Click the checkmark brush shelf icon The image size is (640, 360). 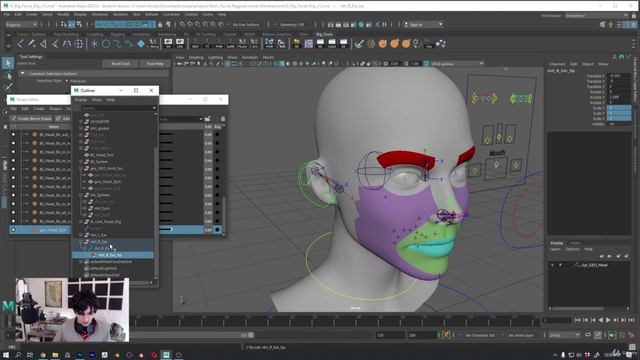tap(359, 44)
